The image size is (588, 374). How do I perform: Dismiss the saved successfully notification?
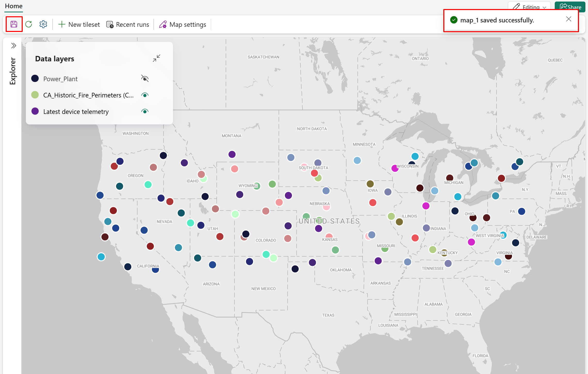(568, 19)
